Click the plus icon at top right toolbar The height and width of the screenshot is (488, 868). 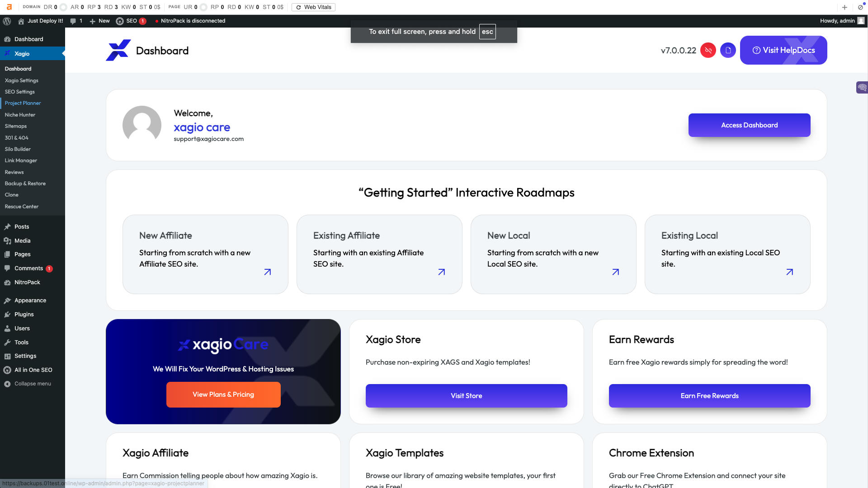pos(844,7)
